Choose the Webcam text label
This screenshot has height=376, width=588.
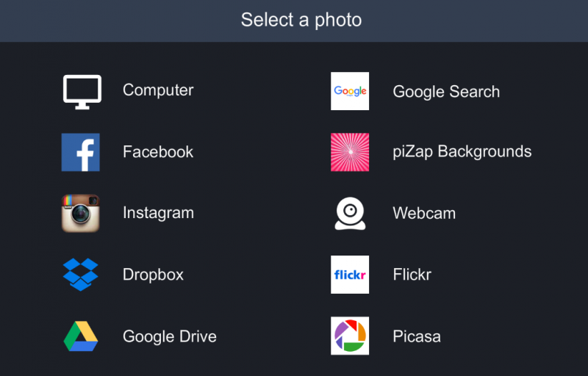(424, 214)
